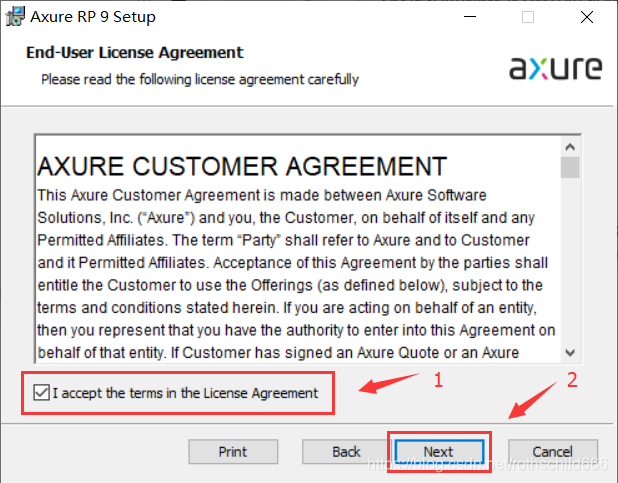The image size is (618, 483).
Task: Click the axure logo in the header
Action: tap(555, 68)
